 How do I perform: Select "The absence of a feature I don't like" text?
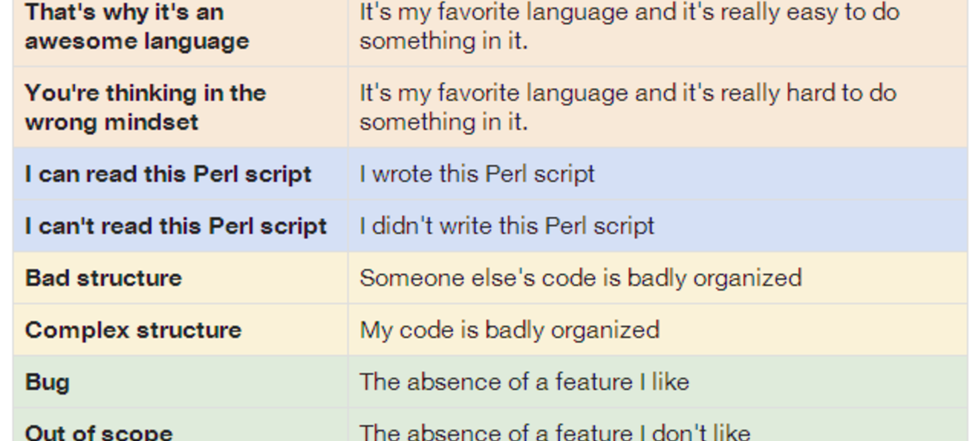click(x=554, y=432)
